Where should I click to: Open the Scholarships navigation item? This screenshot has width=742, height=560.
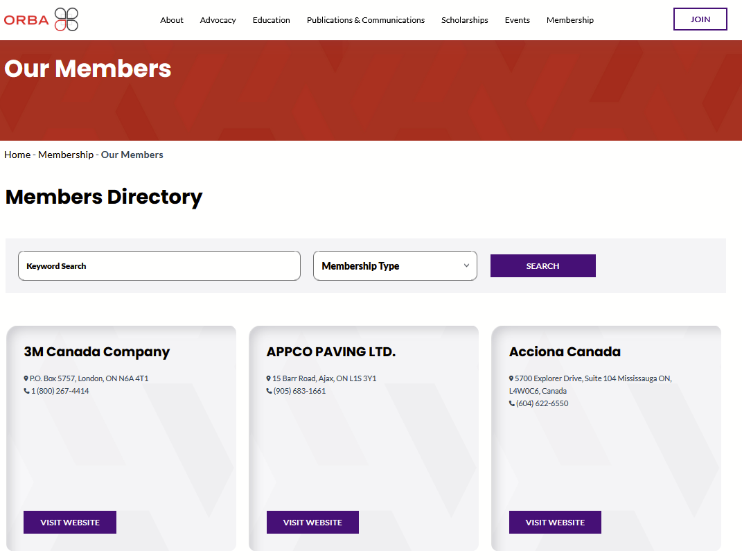[x=465, y=20]
